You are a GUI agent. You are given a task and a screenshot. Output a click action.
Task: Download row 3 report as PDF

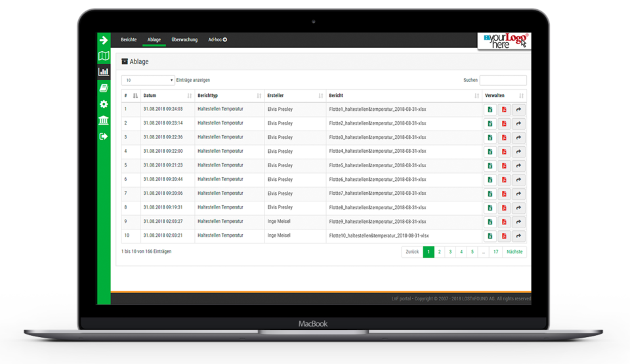[504, 138]
